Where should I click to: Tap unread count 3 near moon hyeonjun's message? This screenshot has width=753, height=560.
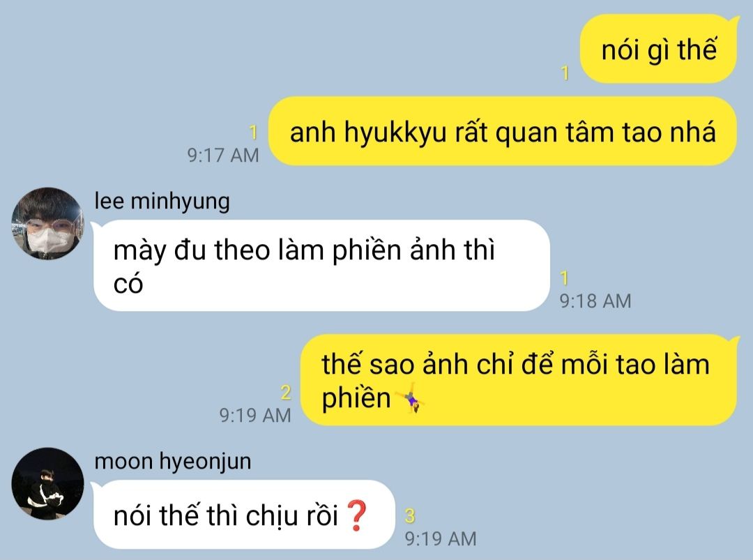pyautogui.click(x=410, y=516)
